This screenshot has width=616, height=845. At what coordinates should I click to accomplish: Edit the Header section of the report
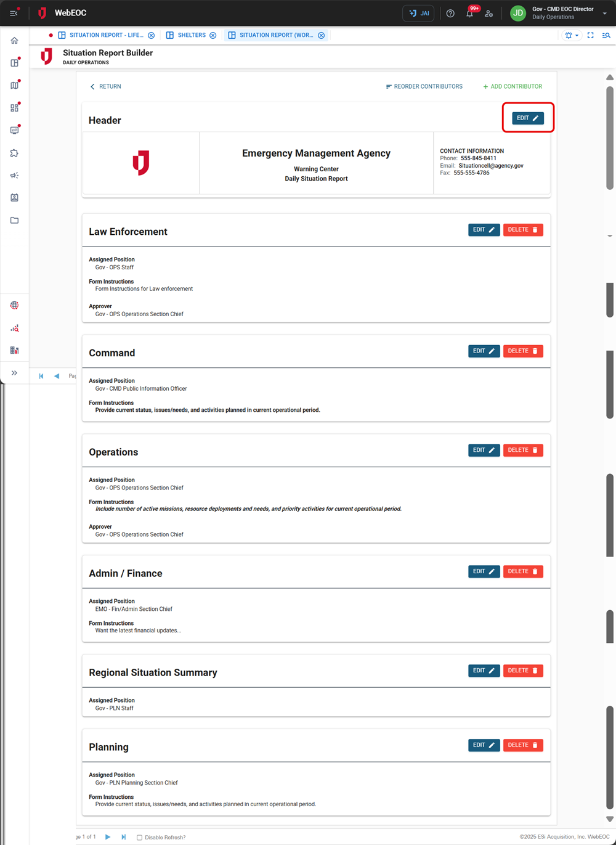pyautogui.click(x=527, y=118)
